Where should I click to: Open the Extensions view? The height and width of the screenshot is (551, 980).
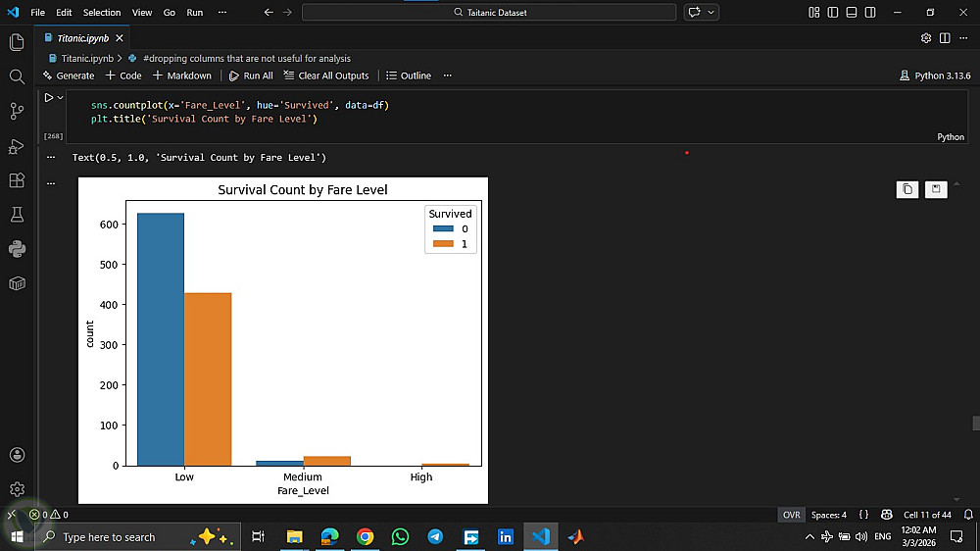click(x=17, y=180)
